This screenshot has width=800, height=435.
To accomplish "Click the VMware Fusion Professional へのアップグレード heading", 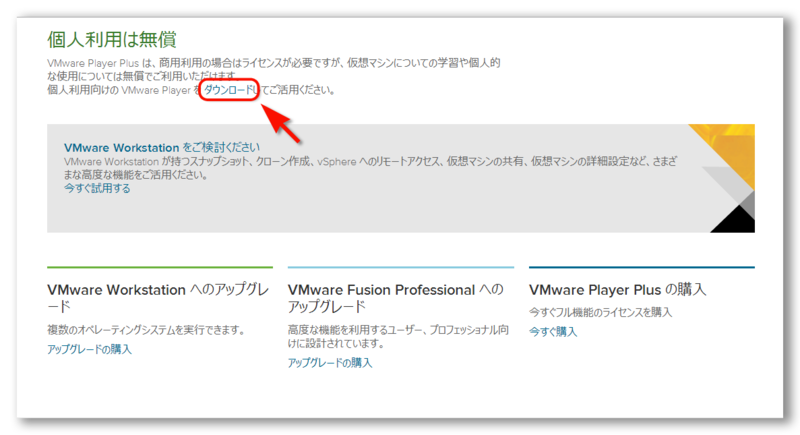I will pos(396,298).
